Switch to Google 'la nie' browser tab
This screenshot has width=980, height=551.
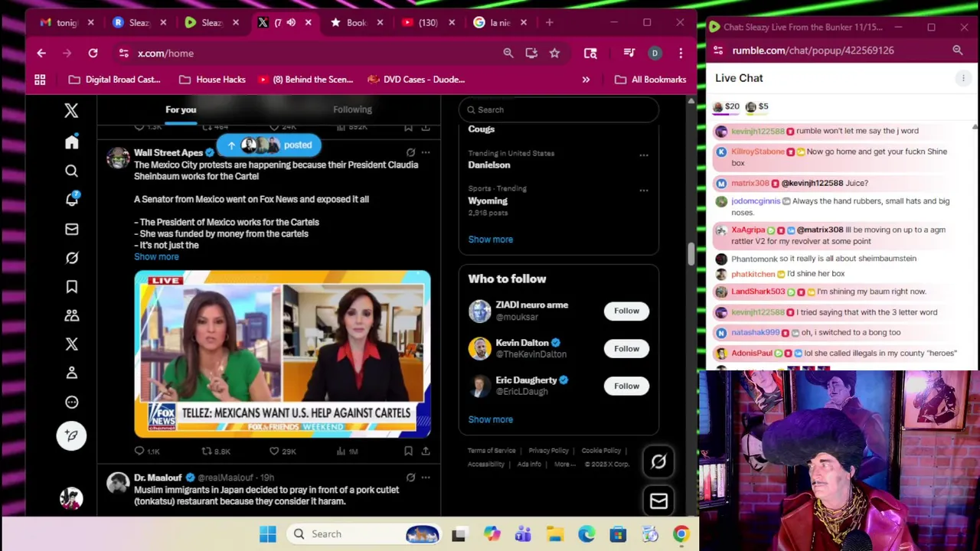click(x=501, y=22)
